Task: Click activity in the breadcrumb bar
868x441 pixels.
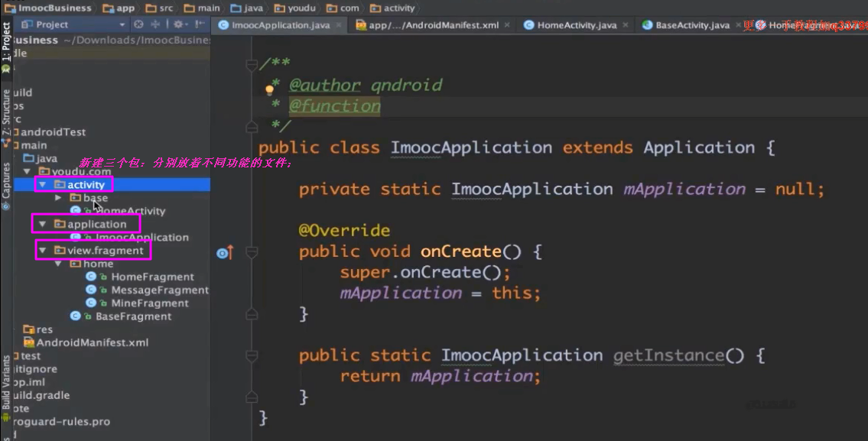Action: (392, 8)
